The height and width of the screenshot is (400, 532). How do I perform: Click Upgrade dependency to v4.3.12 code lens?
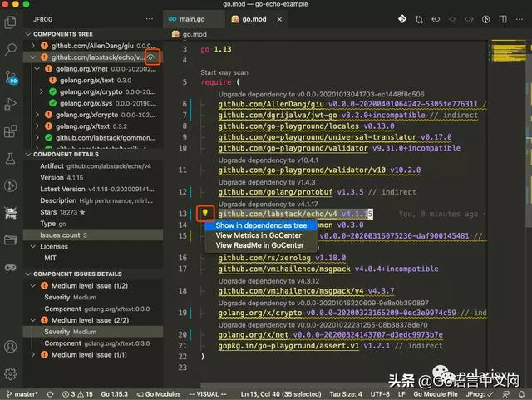[268, 281]
